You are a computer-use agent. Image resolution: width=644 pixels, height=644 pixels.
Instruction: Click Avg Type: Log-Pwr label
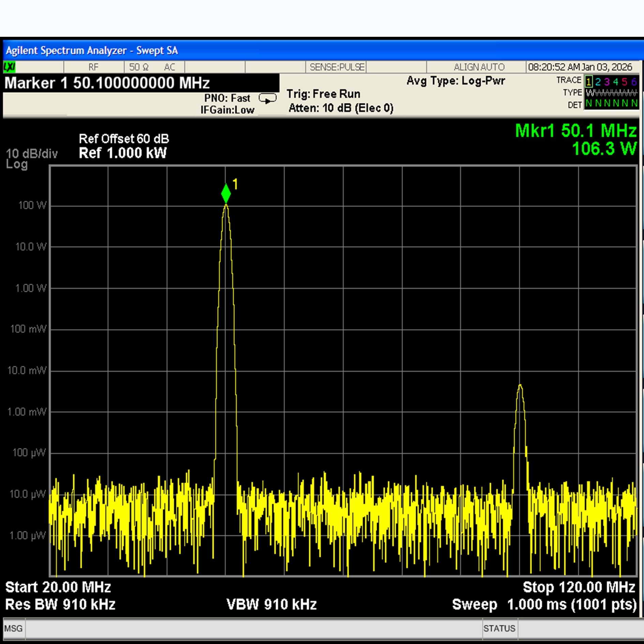pyautogui.click(x=456, y=81)
